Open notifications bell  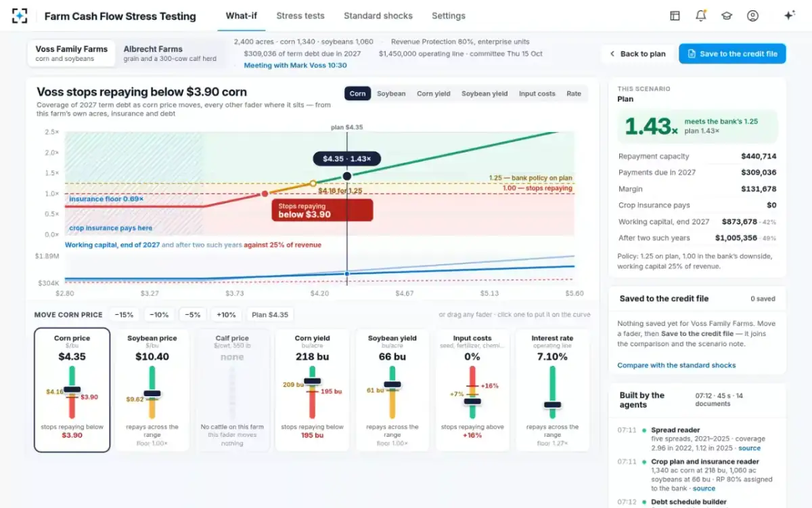pos(701,16)
